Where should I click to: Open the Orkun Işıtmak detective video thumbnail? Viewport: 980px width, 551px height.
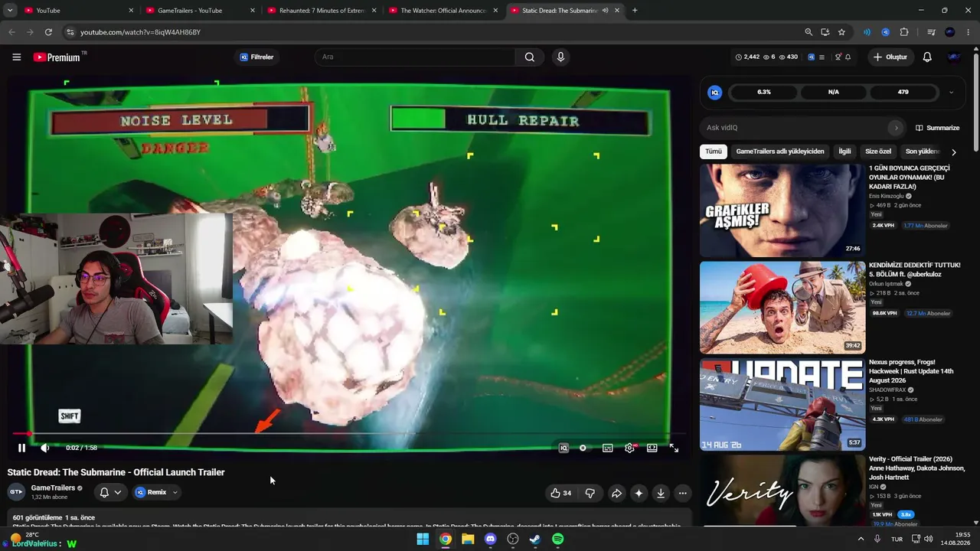pyautogui.click(x=782, y=308)
